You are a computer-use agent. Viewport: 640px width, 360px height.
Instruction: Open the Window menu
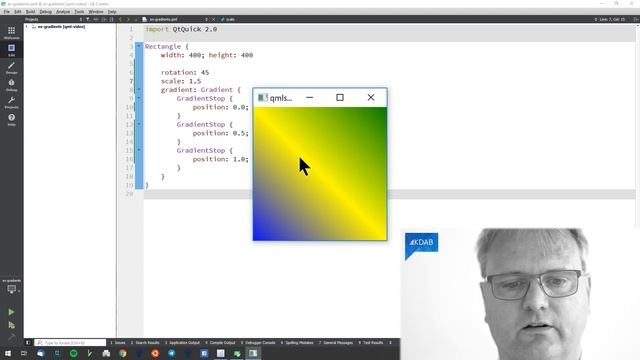coord(96,12)
